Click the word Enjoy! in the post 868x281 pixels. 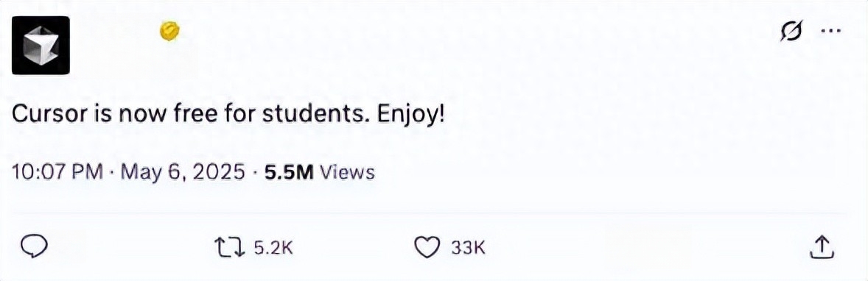(x=412, y=115)
